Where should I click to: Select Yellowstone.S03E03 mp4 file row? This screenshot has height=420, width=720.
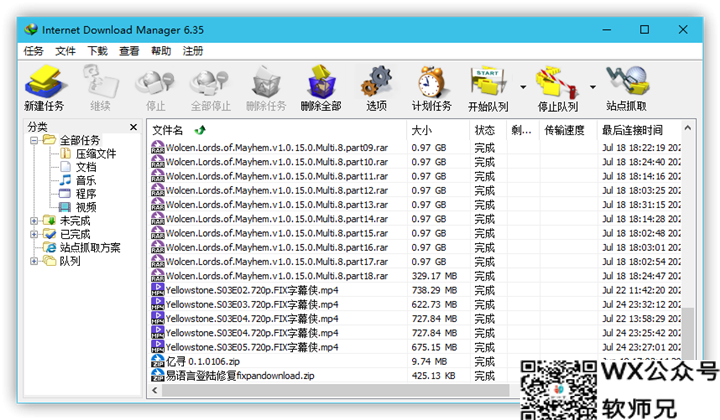coord(416,304)
